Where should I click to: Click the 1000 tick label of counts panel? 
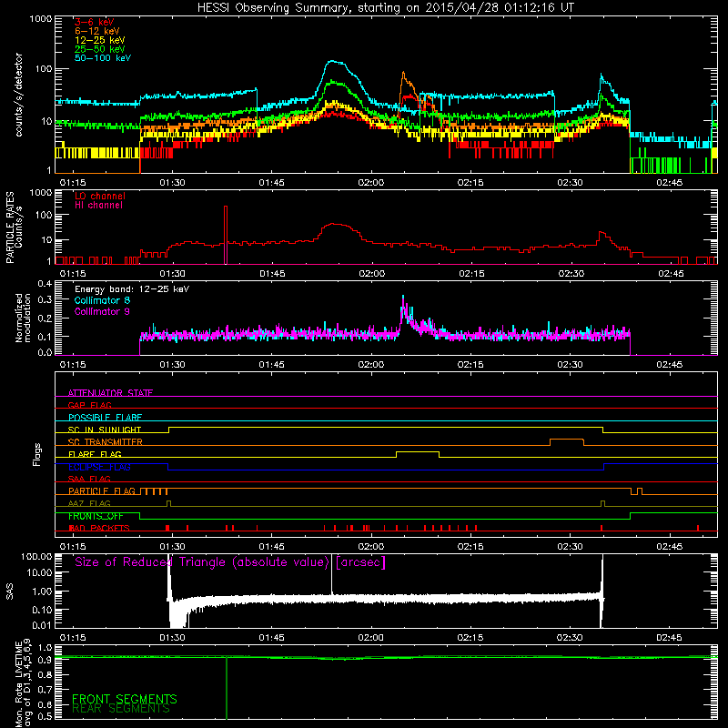40,19
